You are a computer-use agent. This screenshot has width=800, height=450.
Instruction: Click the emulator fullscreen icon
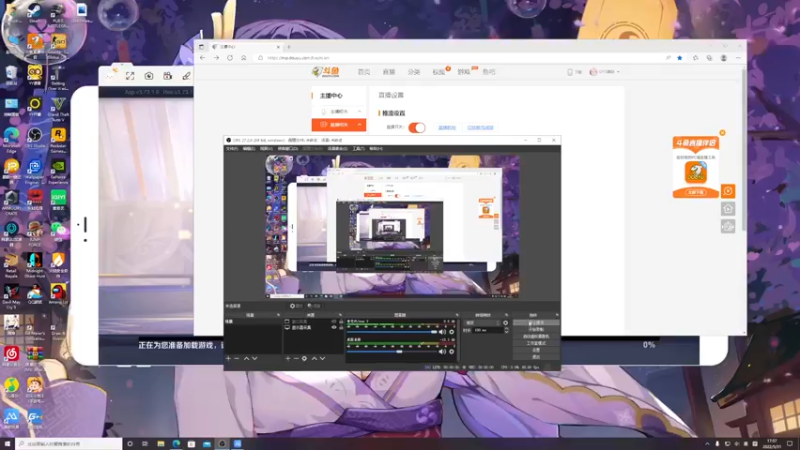(130, 76)
